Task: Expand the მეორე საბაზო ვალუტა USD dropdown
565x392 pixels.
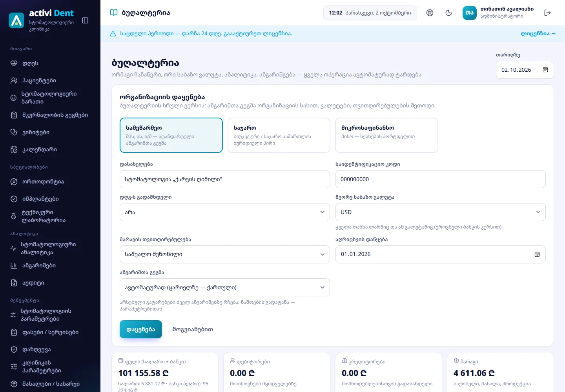Action: pyautogui.click(x=440, y=212)
